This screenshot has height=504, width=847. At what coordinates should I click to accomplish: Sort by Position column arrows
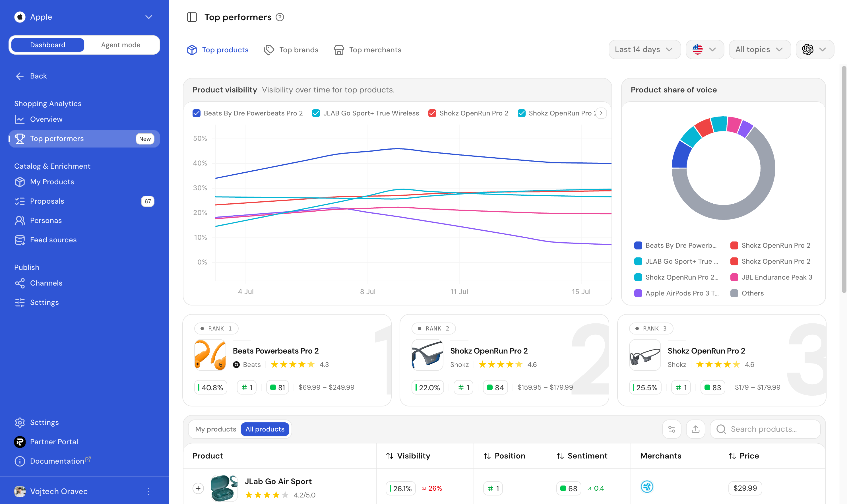point(487,456)
